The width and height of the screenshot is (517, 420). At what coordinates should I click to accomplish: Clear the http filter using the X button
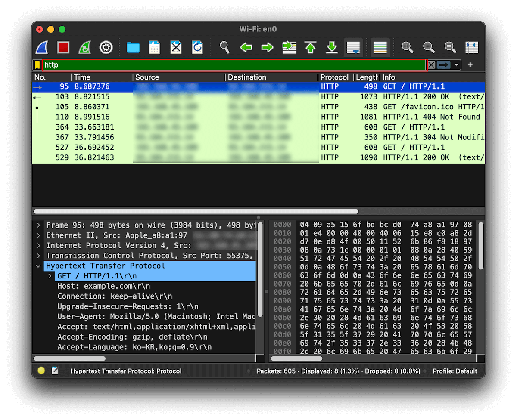tap(432, 65)
